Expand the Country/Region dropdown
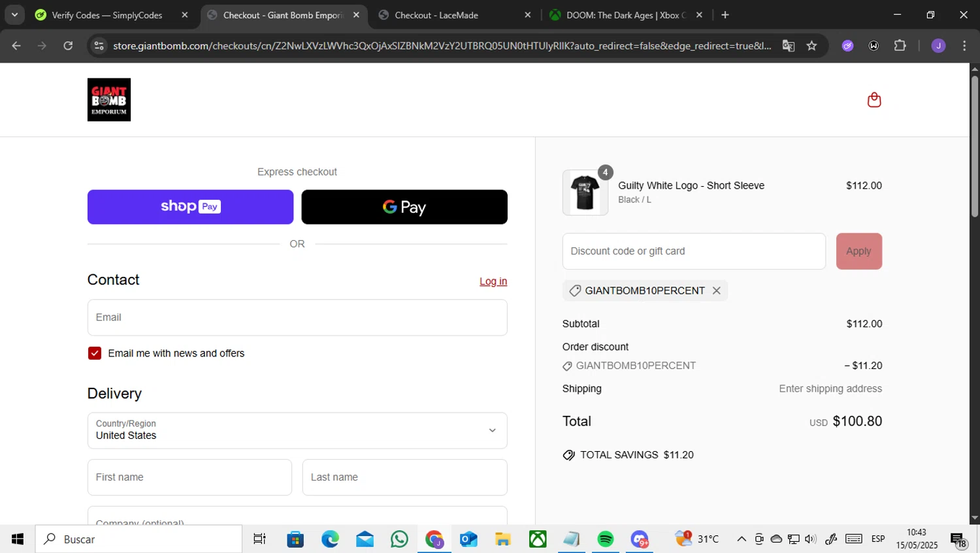 297,430
